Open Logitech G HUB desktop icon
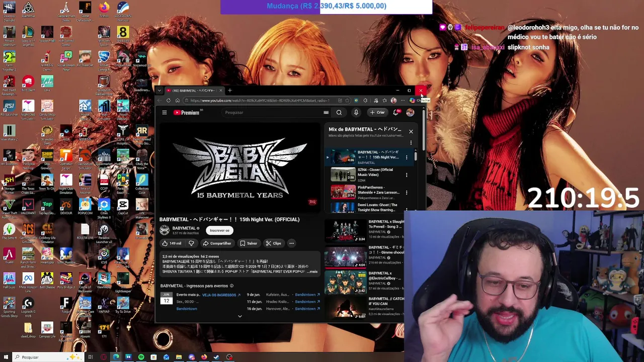Screen dimensions: 644x362 (x=28, y=307)
